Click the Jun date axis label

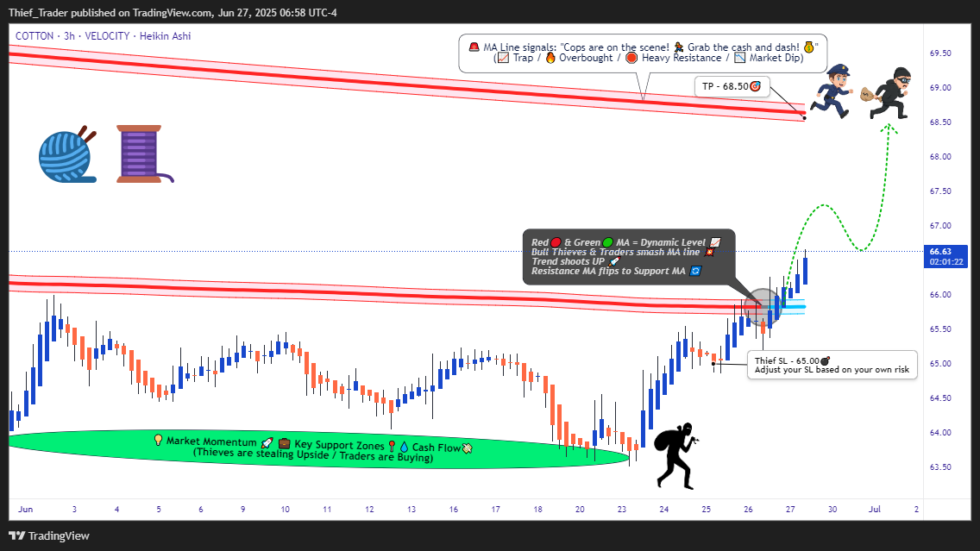[26, 509]
